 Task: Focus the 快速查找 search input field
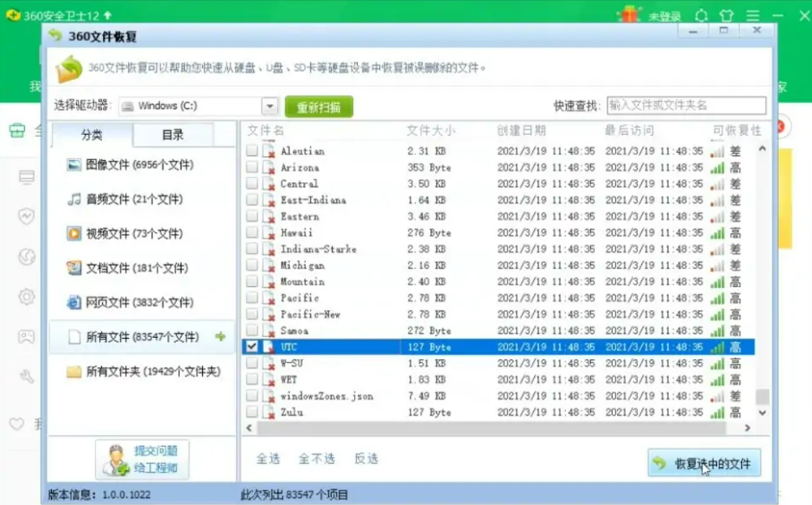(686, 105)
